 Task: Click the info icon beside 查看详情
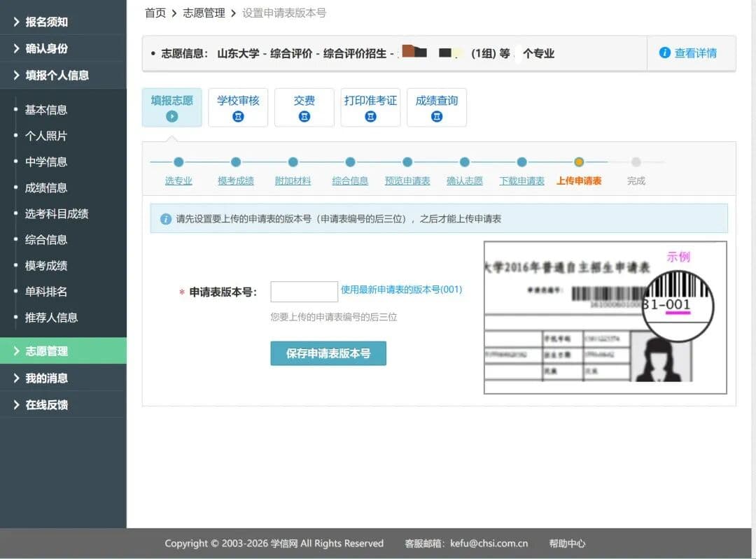pyautogui.click(x=664, y=52)
